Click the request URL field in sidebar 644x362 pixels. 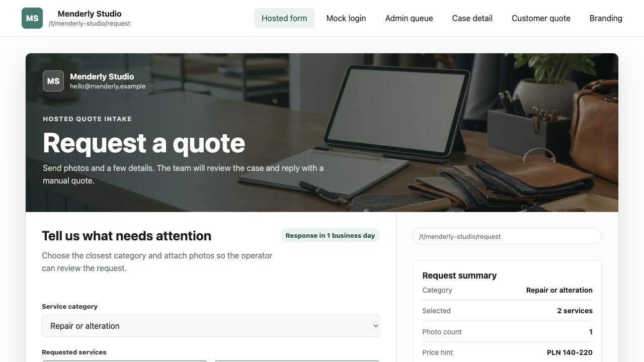[x=507, y=236]
